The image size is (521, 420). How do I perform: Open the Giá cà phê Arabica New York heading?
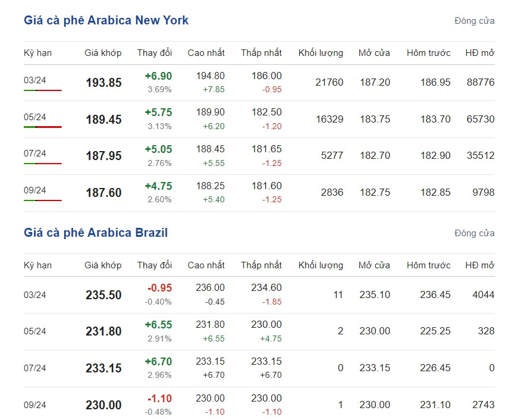click(x=106, y=20)
